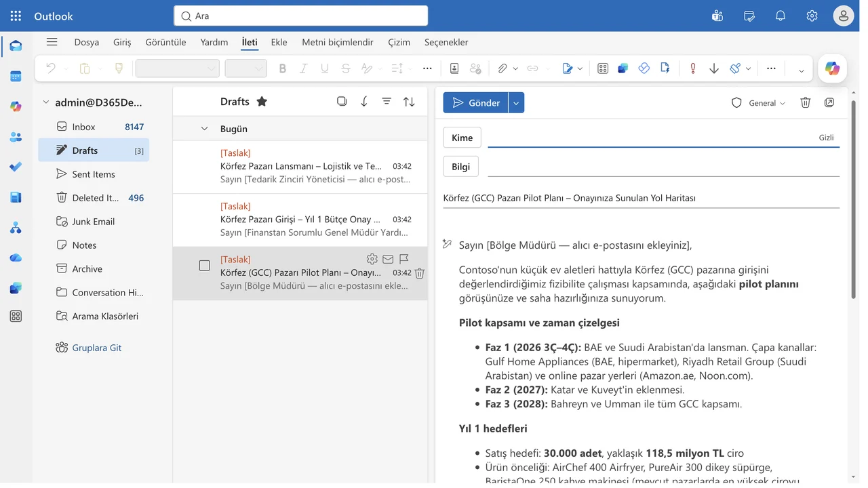Screen dimensions: 868x488
Task: Follow the Gruplara Git link
Action: click(x=97, y=347)
